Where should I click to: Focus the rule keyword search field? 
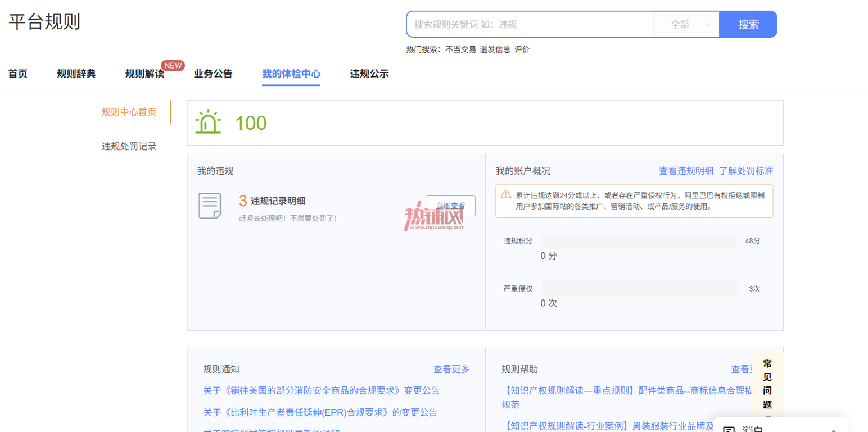[530, 24]
